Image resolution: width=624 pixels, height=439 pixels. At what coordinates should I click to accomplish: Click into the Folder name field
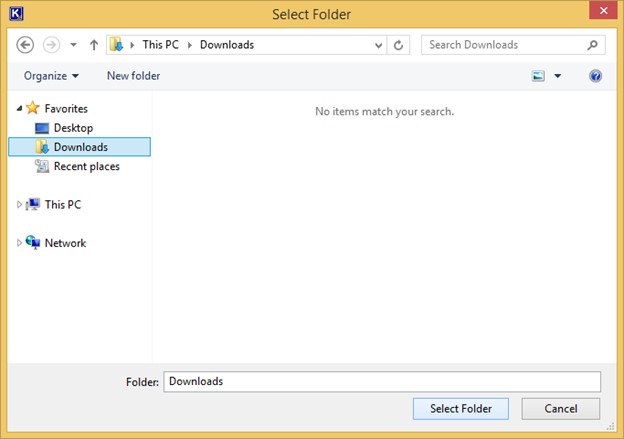click(382, 381)
